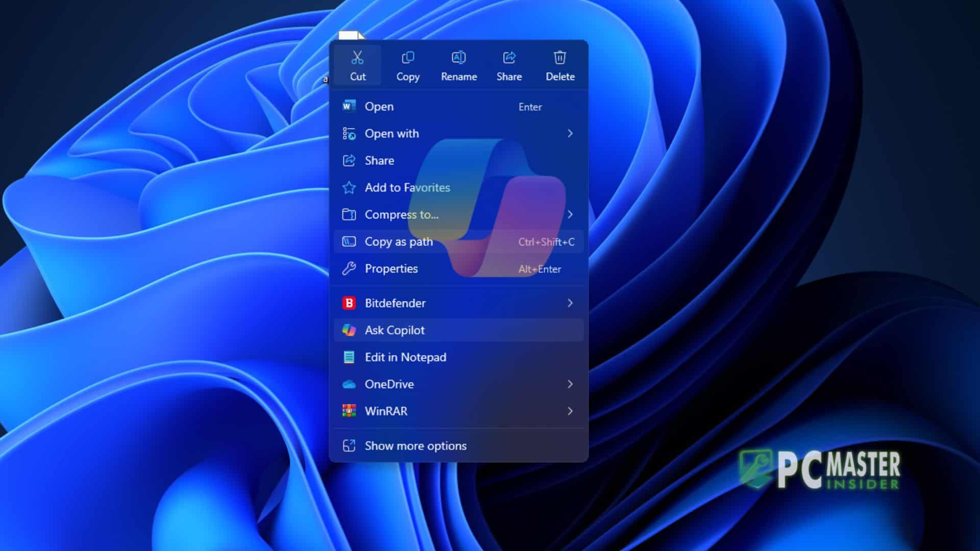The height and width of the screenshot is (551, 980).
Task: Select the Rename icon
Action: (x=458, y=58)
